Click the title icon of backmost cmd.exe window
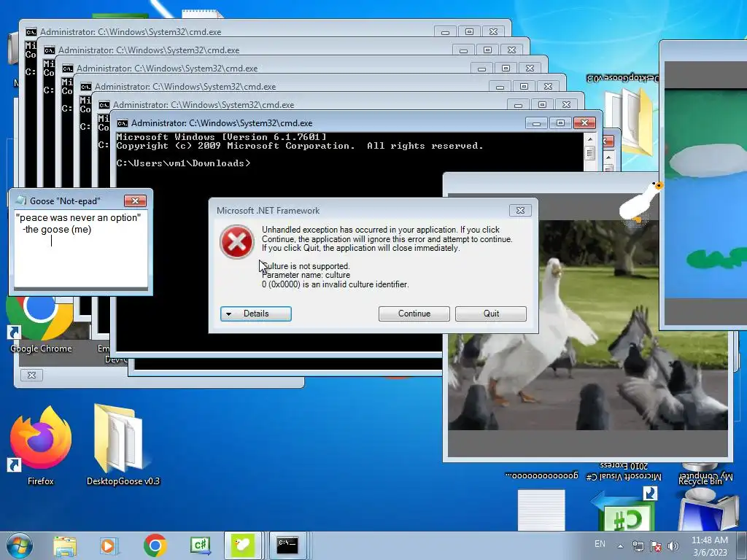Image resolution: width=747 pixels, height=560 pixels. tap(31, 32)
